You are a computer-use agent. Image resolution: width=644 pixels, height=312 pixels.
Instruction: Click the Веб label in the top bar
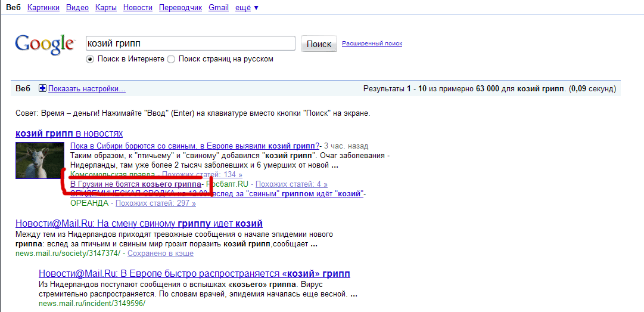coord(13,7)
